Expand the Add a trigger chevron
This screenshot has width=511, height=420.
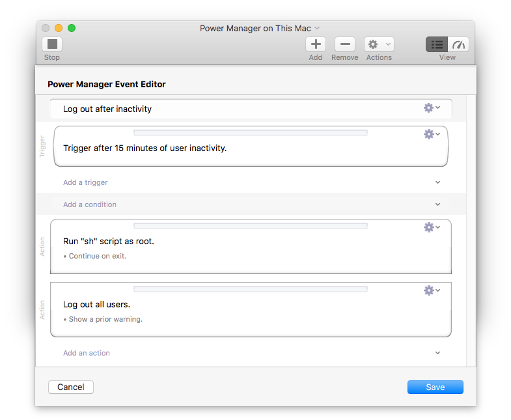[437, 182]
